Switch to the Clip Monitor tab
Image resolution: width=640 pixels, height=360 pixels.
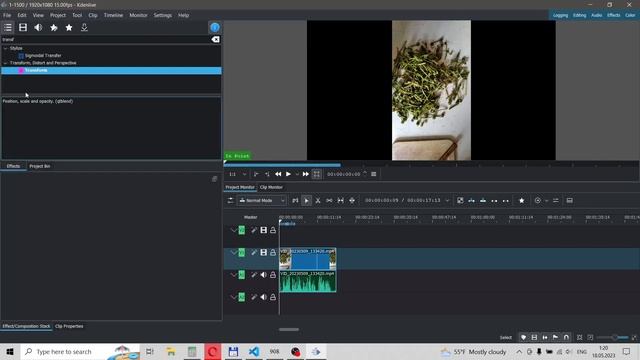[271, 187]
